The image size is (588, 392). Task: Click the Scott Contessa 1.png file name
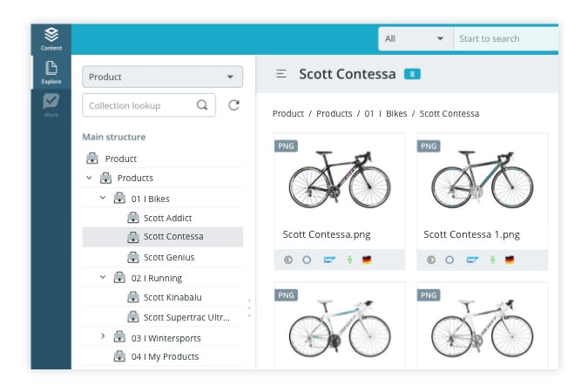click(471, 234)
